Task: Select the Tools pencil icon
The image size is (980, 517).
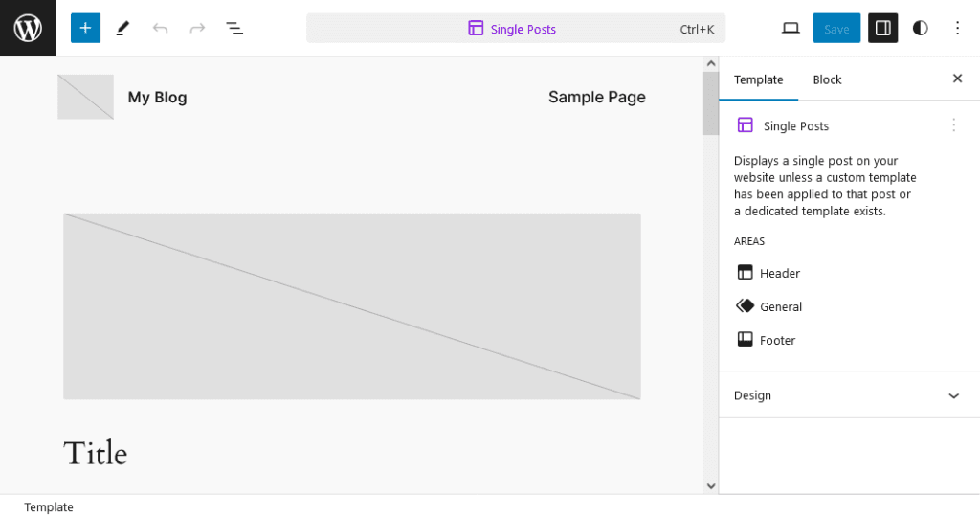Action: 123,28
